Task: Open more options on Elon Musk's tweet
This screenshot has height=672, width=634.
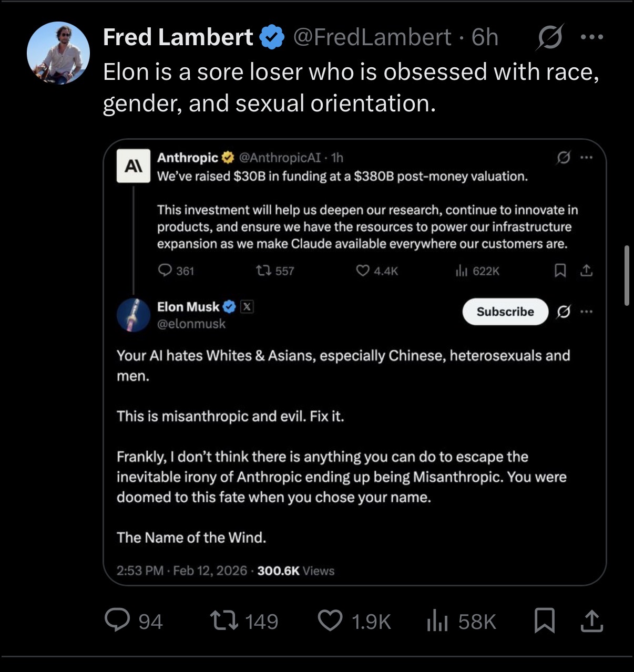Action: (587, 312)
